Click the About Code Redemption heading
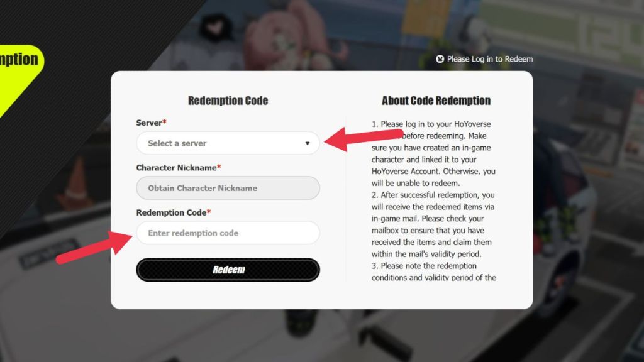 [x=436, y=101]
